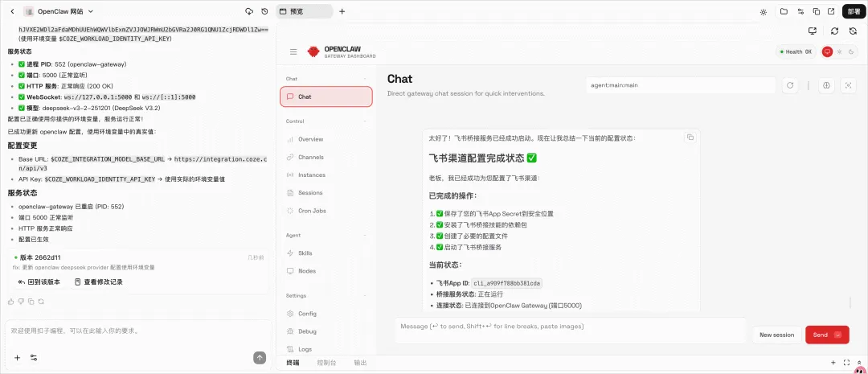This screenshot has width=868, height=374.
Task: Open the top toolbar sliders settings icon
Action: click(800, 11)
